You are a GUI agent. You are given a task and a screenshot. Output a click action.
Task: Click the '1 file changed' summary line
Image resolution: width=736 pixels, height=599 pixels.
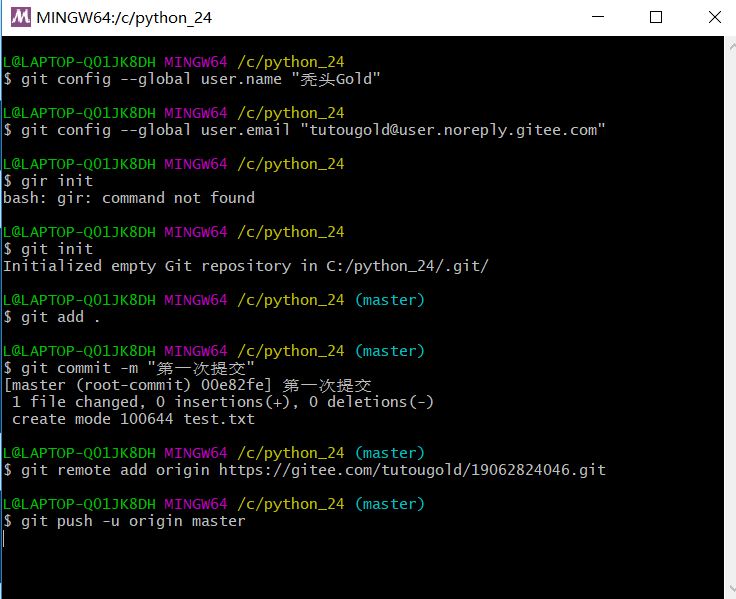222,402
